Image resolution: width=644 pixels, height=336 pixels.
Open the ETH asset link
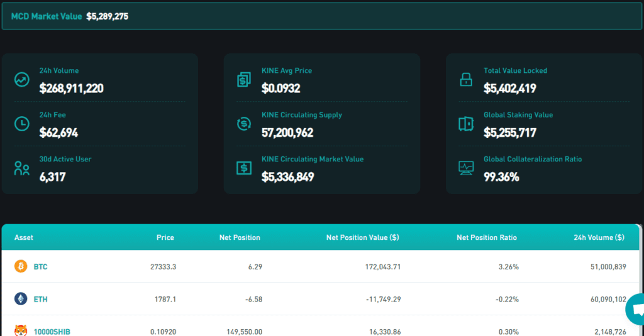pos(40,300)
